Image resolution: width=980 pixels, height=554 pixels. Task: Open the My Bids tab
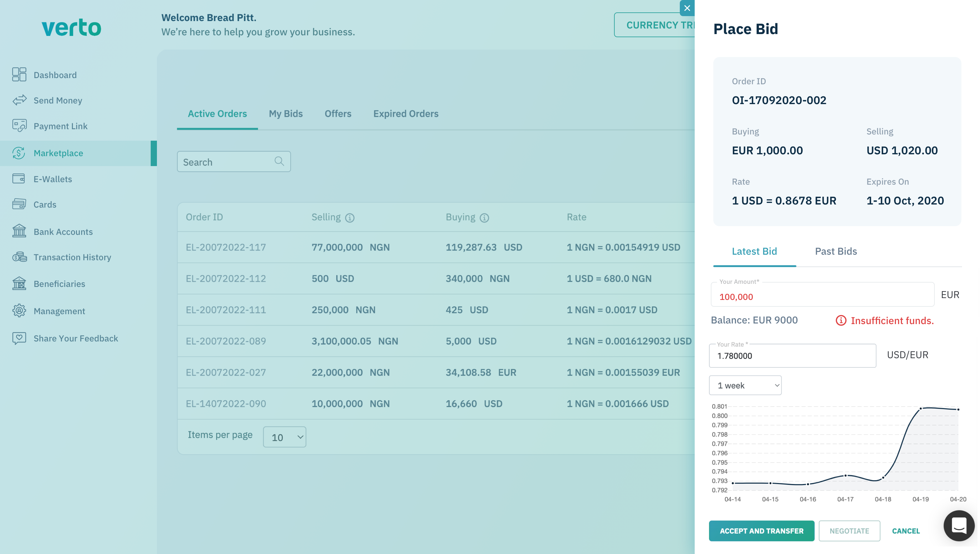click(286, 114)
